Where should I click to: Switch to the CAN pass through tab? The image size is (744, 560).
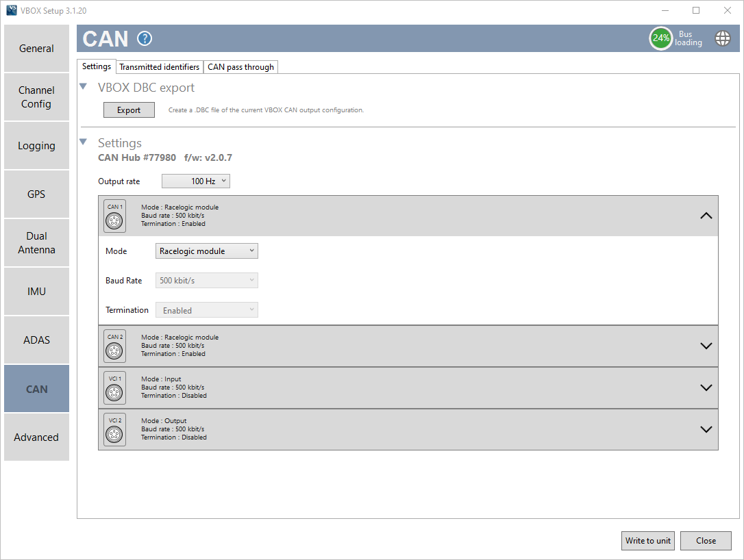(240, 67)
